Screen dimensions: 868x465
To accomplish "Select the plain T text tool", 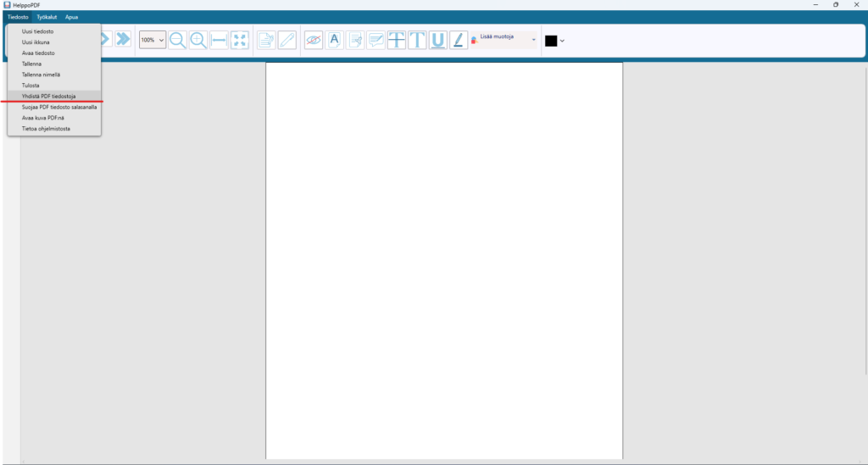I will coord(417,40).
